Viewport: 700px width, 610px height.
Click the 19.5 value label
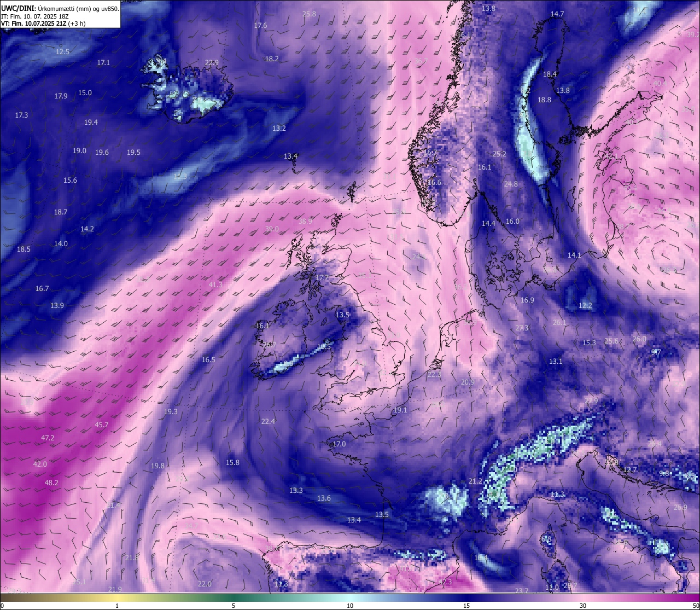[x=133, y=152]
